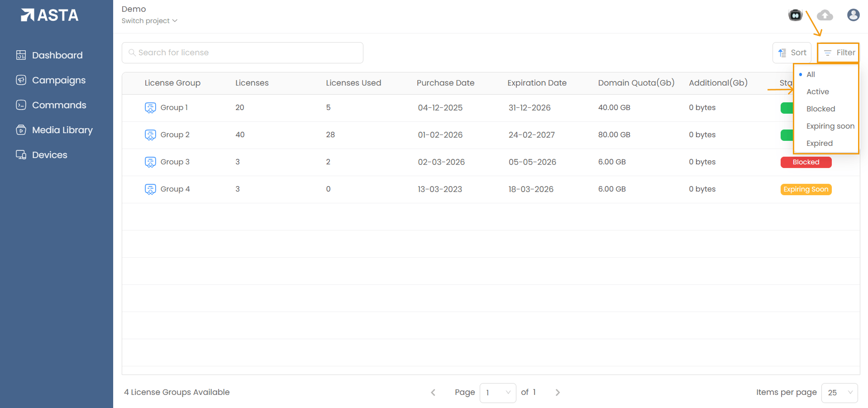The image size is (868, 408).
Task: Go to previous page arrow
Action: 433,393
